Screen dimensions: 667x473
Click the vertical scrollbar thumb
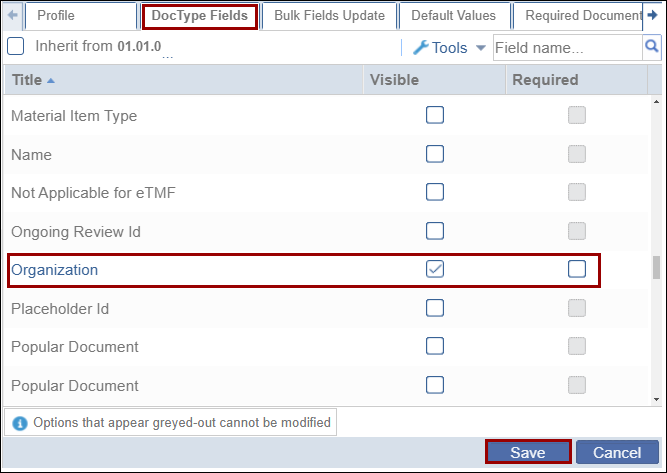656,268
